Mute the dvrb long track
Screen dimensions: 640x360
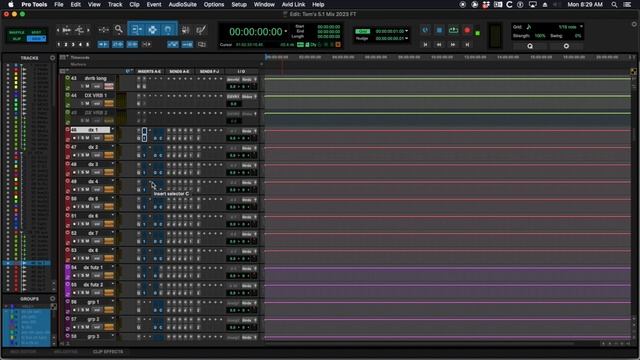pos(87,86)
